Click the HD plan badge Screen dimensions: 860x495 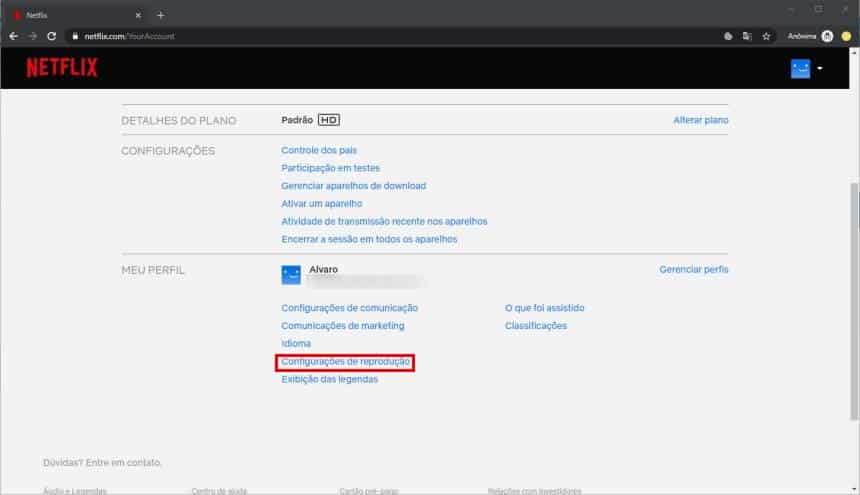pos(329,120)
